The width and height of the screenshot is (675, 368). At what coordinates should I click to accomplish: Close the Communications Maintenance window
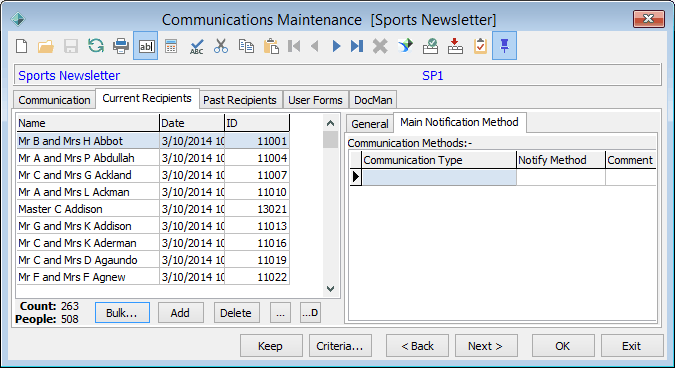(x=648, y=19)
